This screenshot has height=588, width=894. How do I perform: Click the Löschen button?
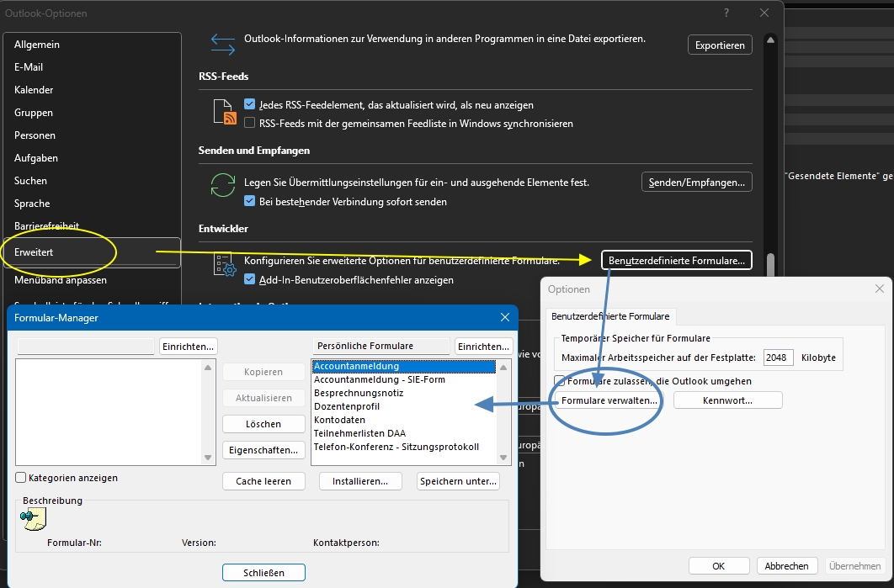tap(263, 424)
